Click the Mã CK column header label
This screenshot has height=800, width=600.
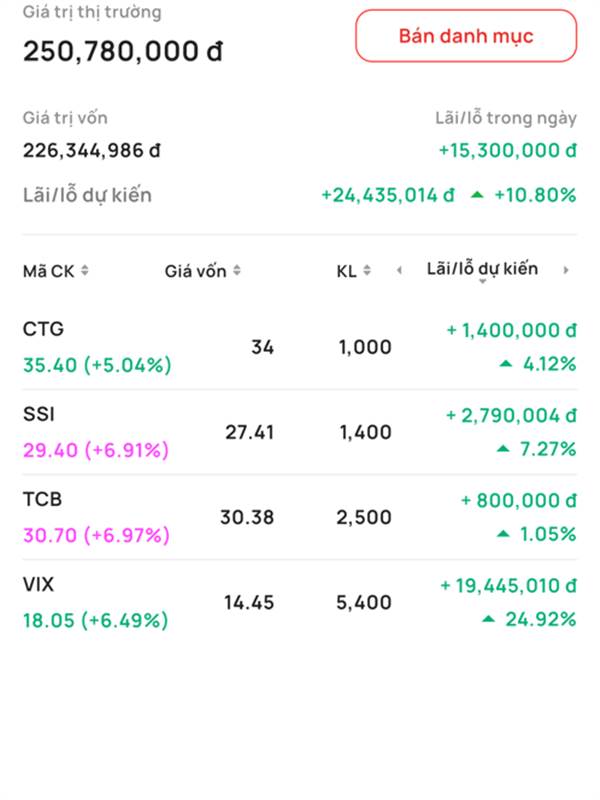tap(48, 271)
